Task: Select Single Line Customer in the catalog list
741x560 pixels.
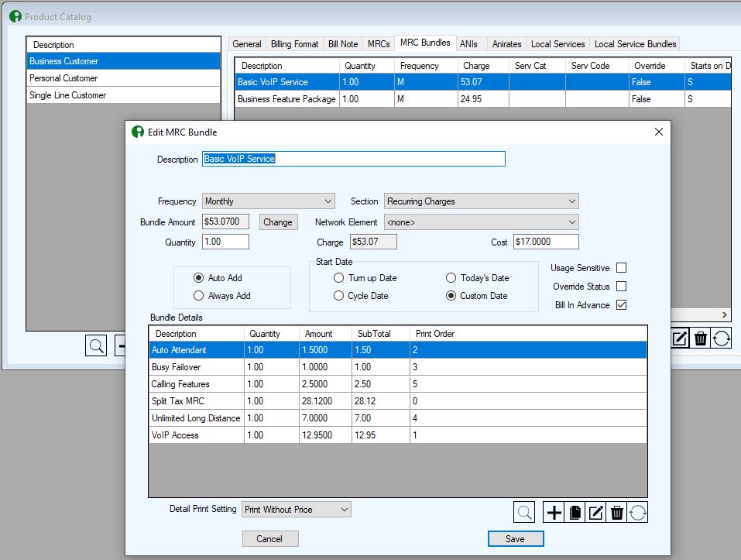Action: (123, 95)
